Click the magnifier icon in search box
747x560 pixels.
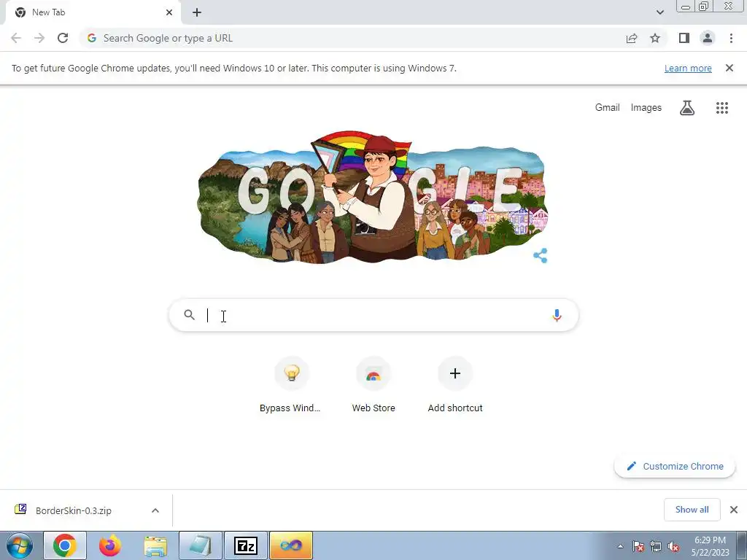point(190,315)
